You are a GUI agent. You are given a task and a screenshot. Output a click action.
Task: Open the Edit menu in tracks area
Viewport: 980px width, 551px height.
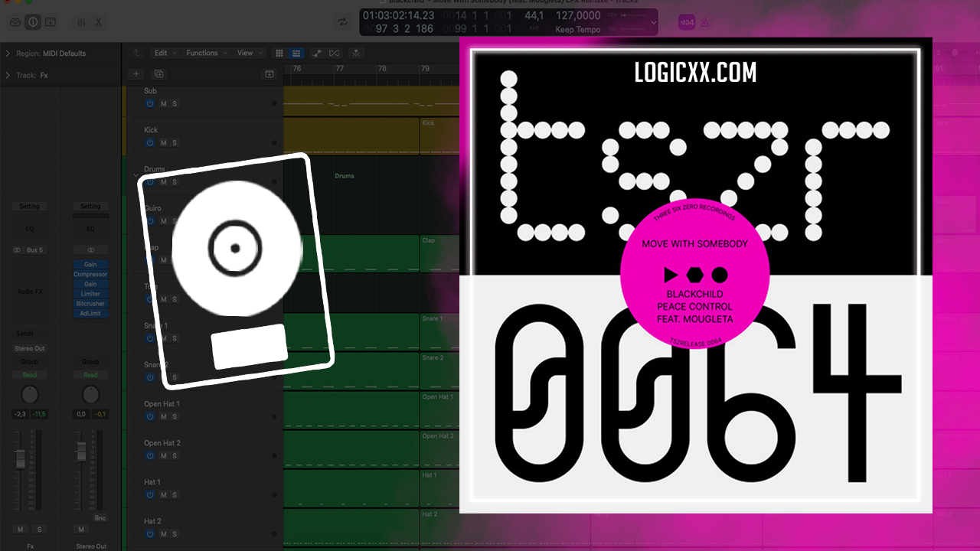tap(165, 53)
